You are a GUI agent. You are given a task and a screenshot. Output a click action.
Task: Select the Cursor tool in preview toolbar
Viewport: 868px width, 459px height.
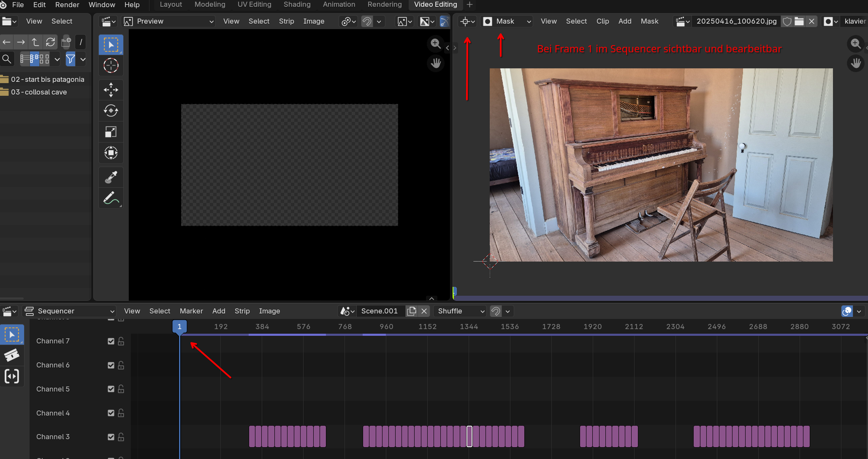click(111, 65)
